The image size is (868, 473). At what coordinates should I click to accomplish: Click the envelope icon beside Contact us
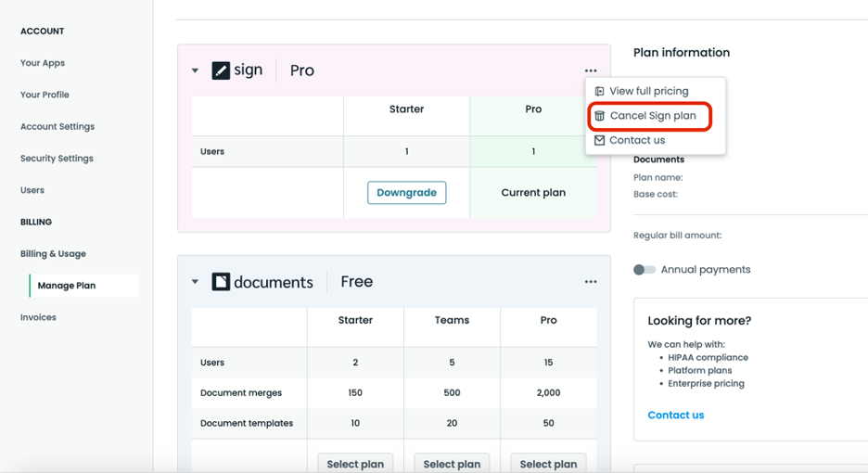pyautogui.click(x=599, y=141)
